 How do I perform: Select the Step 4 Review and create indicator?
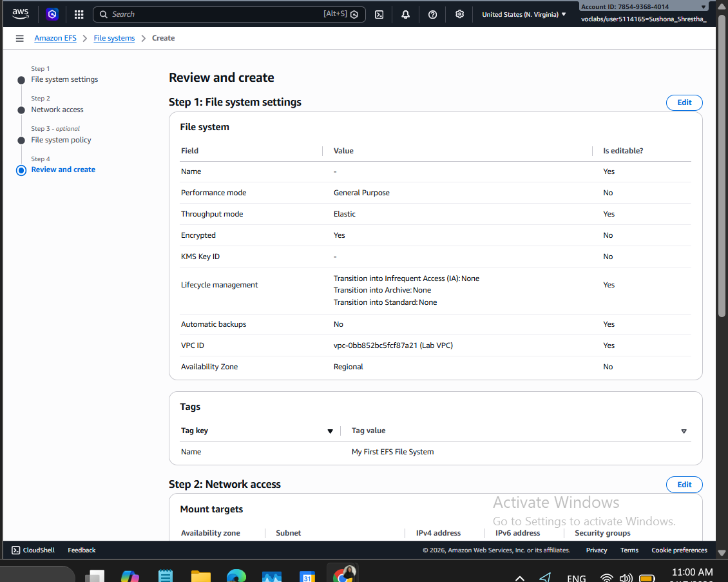[21, 170]
